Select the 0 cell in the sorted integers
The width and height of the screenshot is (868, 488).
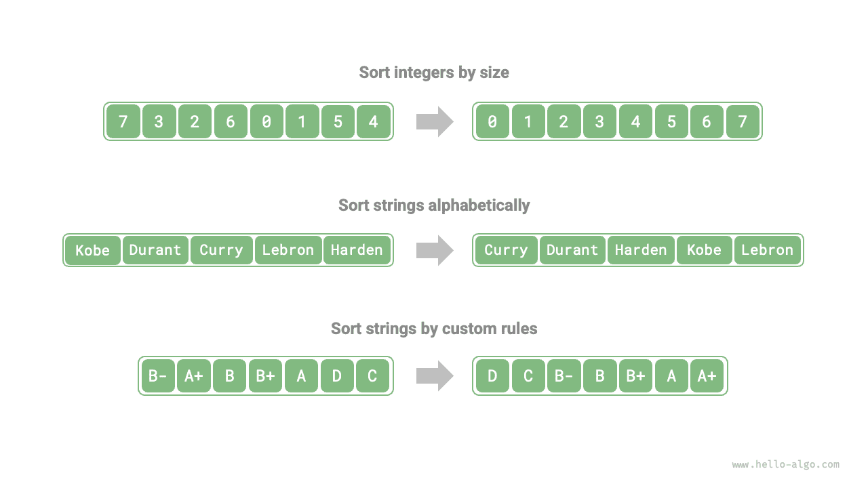[492, 122]
